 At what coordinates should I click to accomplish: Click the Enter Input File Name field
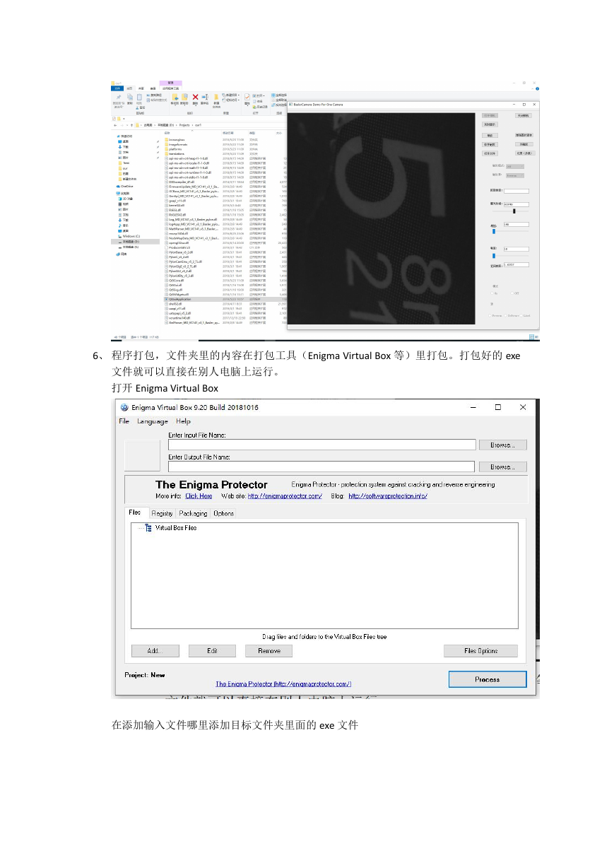pyautogui.click(x=321, y=445)
